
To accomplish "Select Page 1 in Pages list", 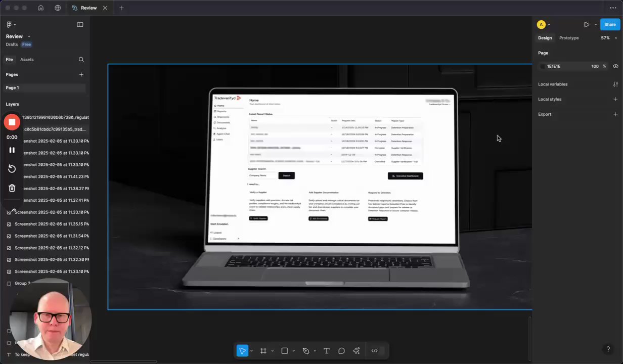I will pos(45,88).
